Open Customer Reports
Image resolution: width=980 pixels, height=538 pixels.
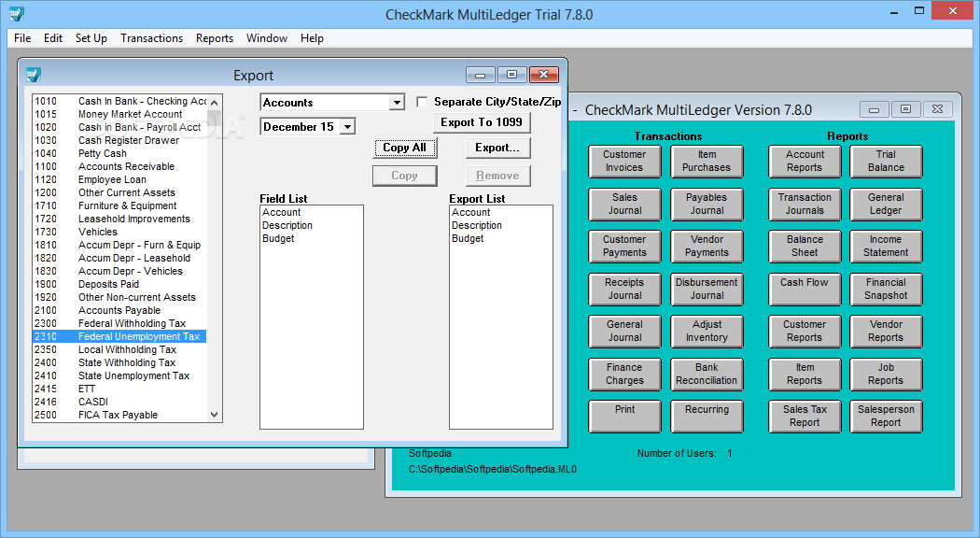805,331
